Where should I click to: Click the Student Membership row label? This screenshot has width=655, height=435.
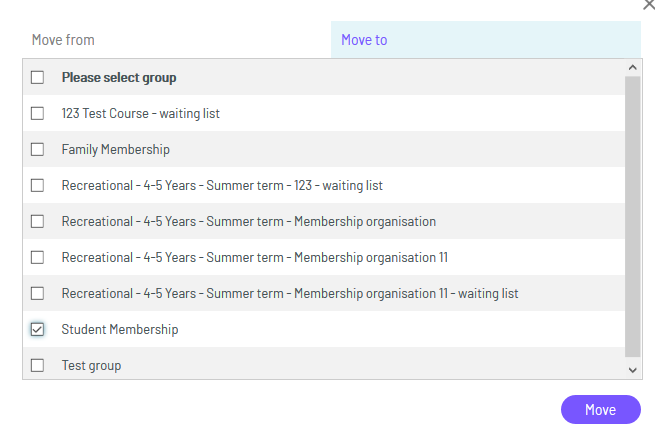click(x=120, y=329)
